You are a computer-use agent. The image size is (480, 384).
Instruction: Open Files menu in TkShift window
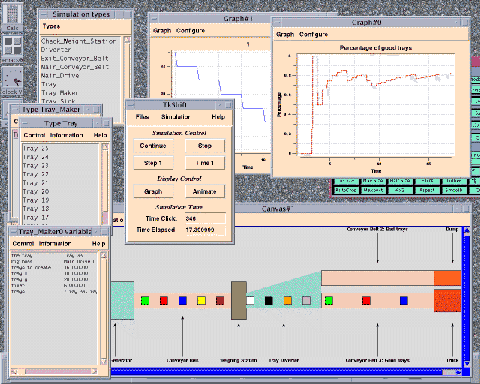click(142, 117)
